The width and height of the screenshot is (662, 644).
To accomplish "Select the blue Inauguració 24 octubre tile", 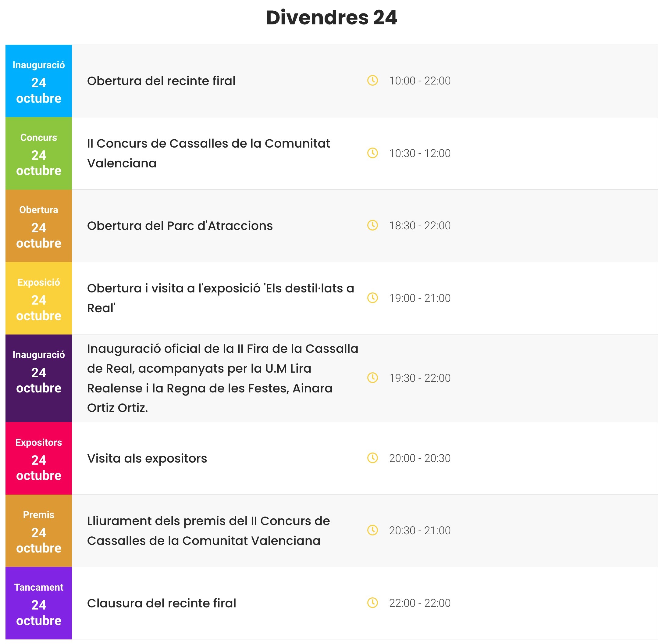I will 38,81.
